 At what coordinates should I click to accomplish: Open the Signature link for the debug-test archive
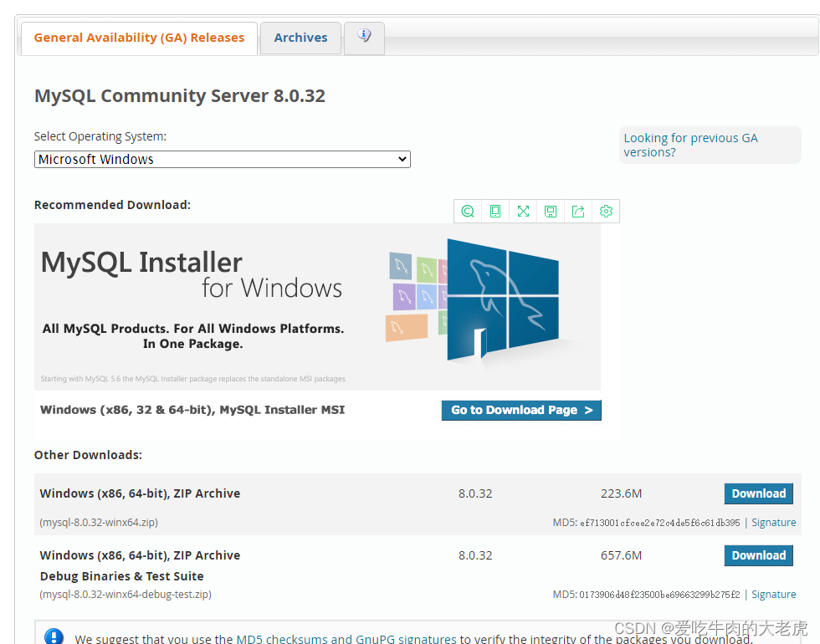point(773,594)
